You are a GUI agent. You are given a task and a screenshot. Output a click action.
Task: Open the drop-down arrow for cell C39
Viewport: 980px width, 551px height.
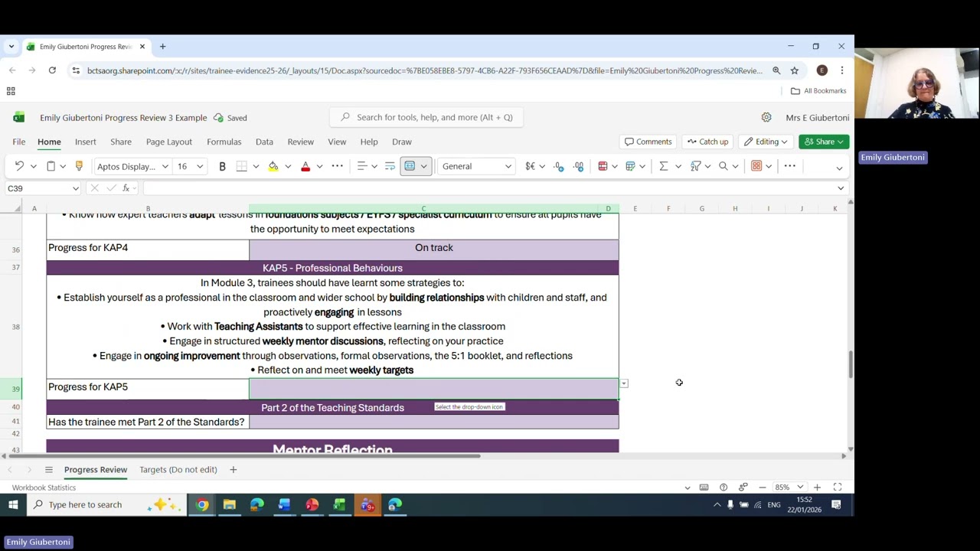(x=624, y=384)
